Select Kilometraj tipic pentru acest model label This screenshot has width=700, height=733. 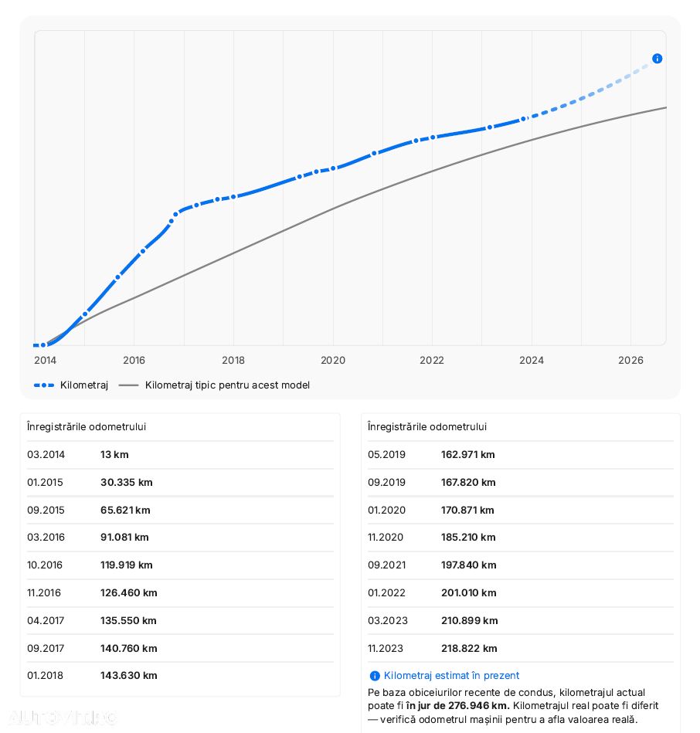coord(227,385)
